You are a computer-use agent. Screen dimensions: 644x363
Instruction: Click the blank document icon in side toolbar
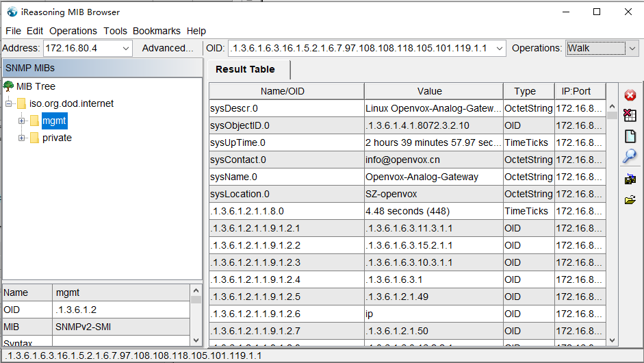click(x=630, y=136)
